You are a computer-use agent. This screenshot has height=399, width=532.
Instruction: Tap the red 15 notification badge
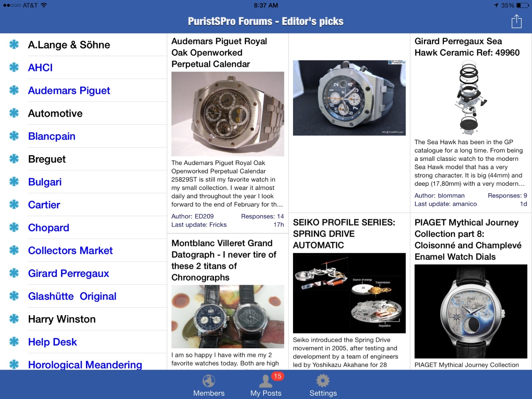coord(277,376)
